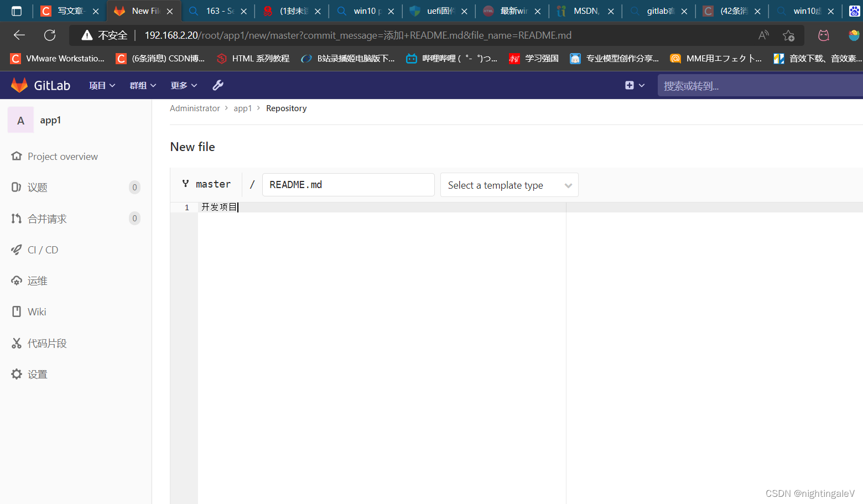Viewport: 863px width, 504px height.
Task: Expand the Select a template type dropdown
Action: pos(508,185)
